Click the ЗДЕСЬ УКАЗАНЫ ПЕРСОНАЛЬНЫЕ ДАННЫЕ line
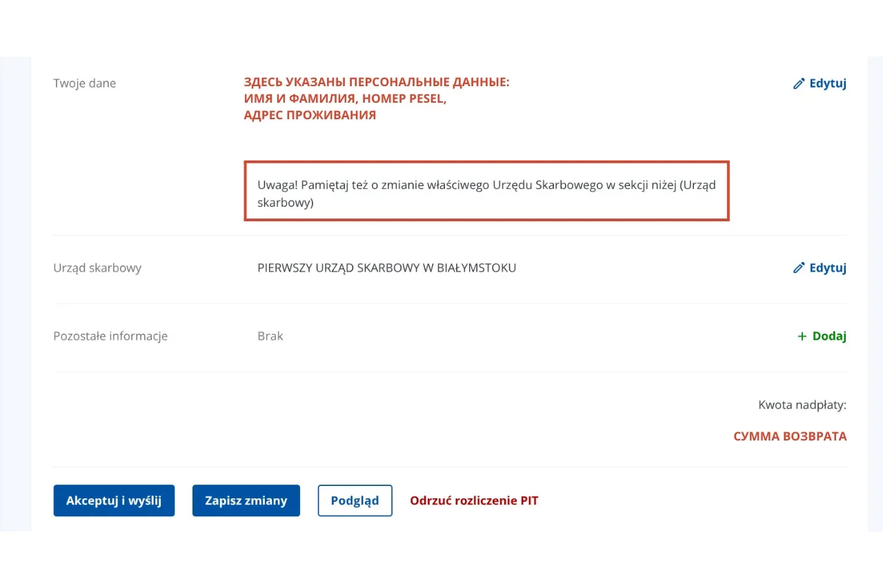883x588 pixels. tap(377, 82)
